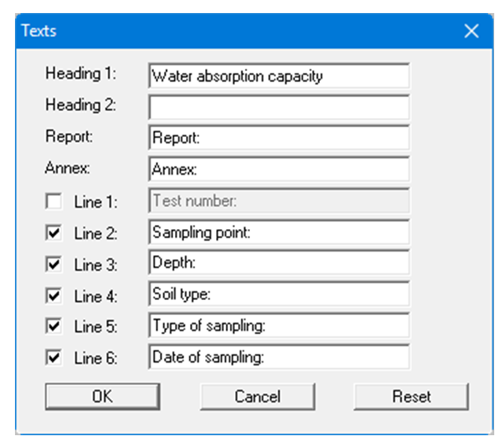Enable the Line 1 checkbox

click(54, 202)
